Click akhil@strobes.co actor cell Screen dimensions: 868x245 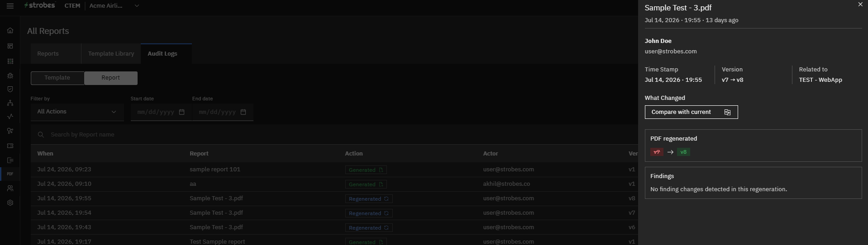[506, 184]
